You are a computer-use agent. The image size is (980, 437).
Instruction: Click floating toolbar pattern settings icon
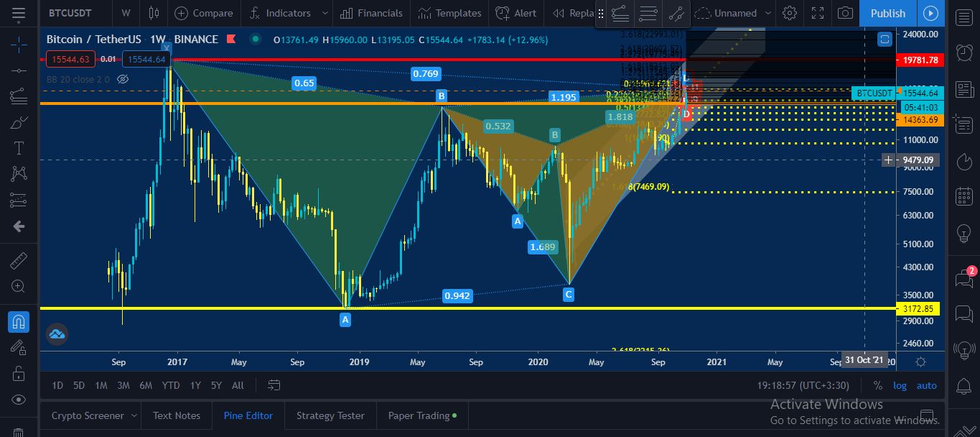[676, 13]
